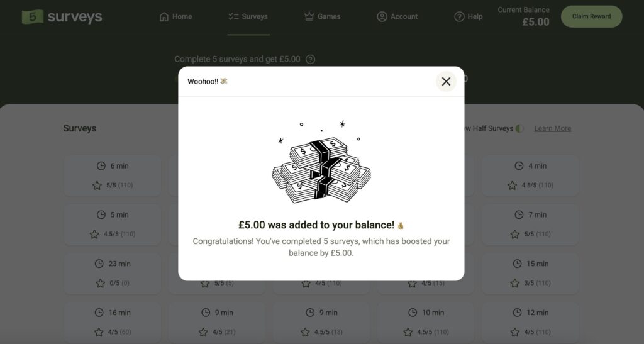Click the Games crown icon
644x344 pixels.
[309, 16]
